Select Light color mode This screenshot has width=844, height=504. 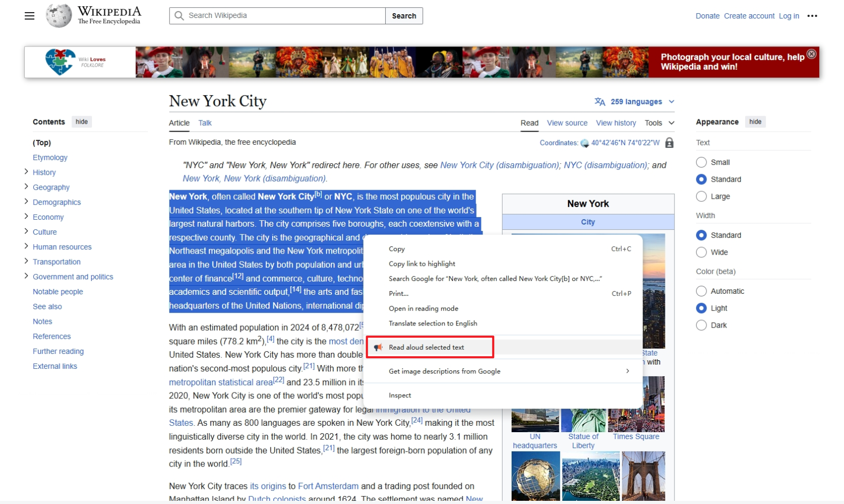[701, 308]
